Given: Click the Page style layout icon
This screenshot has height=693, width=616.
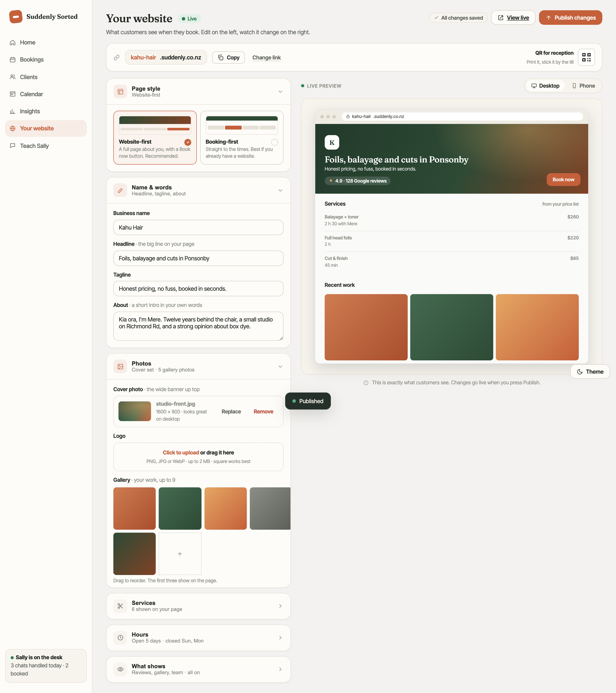Looking at the screenshot, I should tap(120, 91).
